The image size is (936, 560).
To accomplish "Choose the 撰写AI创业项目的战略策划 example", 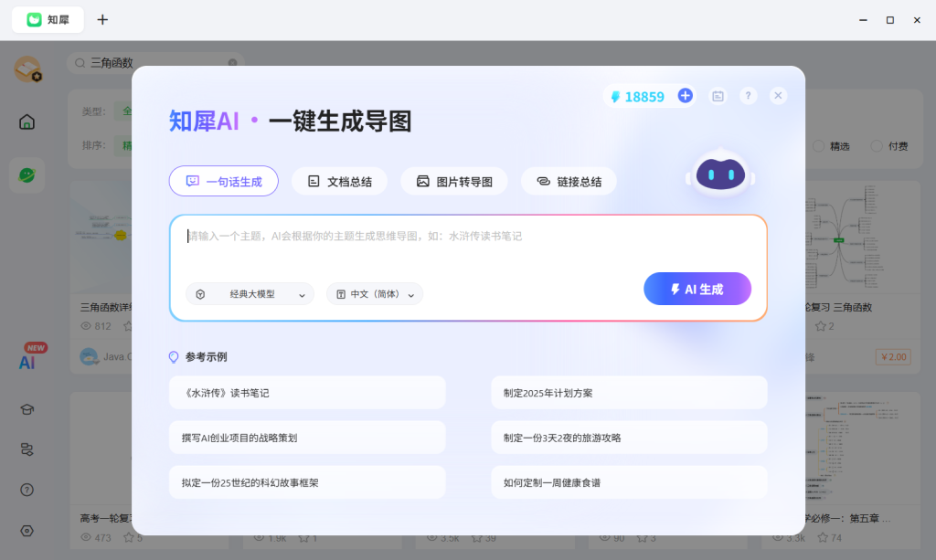I will click(307, 438).
